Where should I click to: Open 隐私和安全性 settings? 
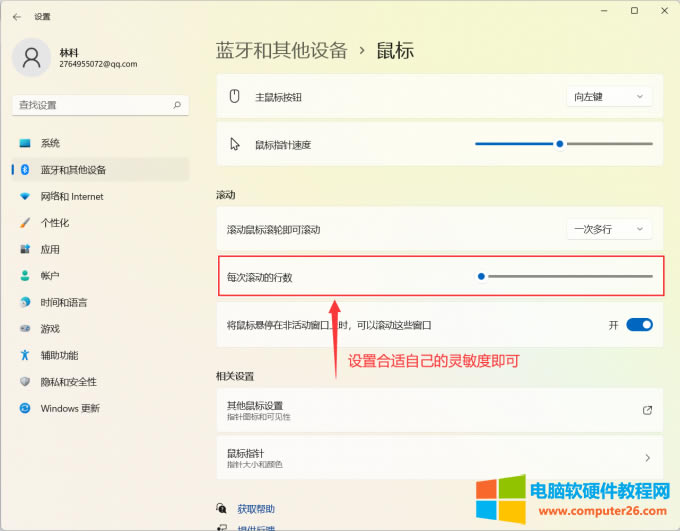point(68,382)
